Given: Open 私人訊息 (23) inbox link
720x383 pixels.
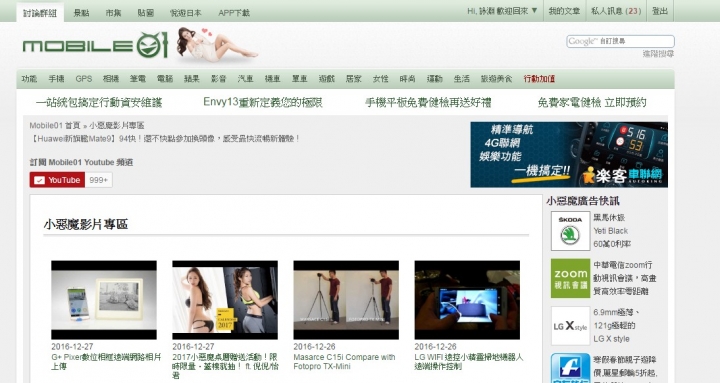Looking at the screenshot, I should 616,11.
